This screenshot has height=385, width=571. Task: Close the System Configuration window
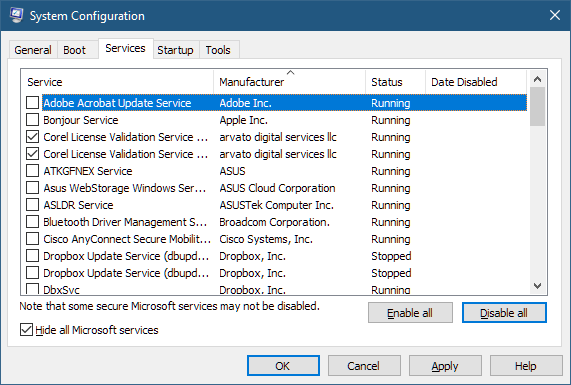555,15
